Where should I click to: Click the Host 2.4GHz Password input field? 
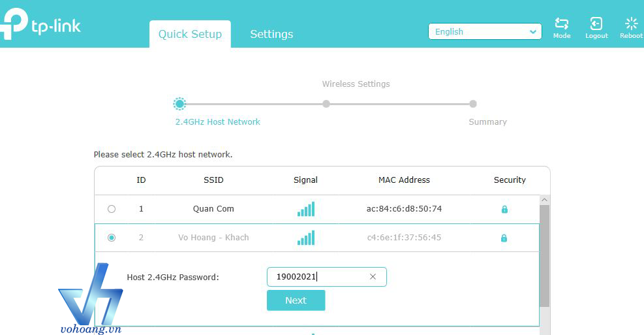326,277
